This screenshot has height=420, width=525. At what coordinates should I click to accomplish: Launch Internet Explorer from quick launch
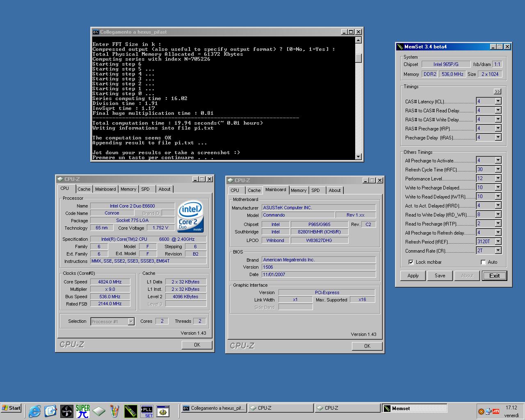click(x=34, y=411)
